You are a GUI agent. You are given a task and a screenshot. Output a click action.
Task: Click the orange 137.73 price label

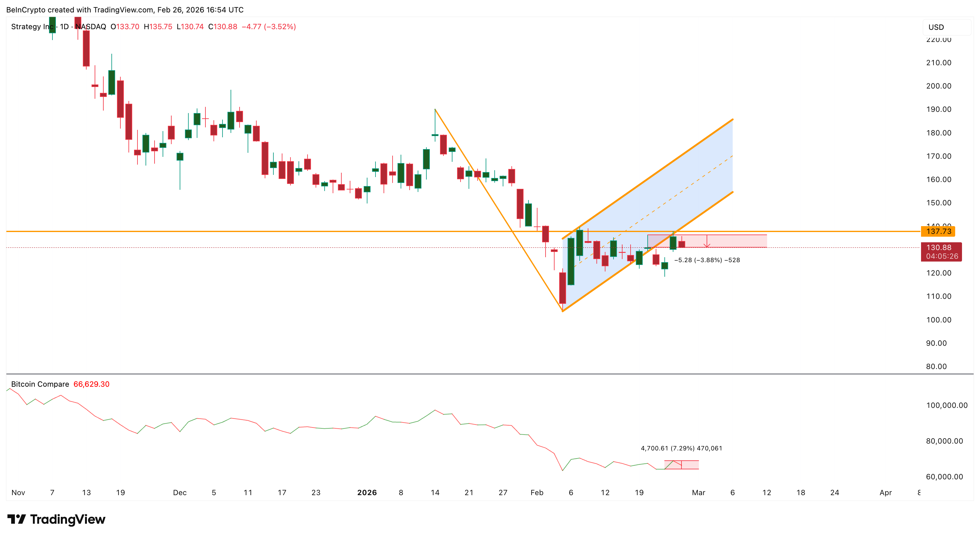[938, 231]
